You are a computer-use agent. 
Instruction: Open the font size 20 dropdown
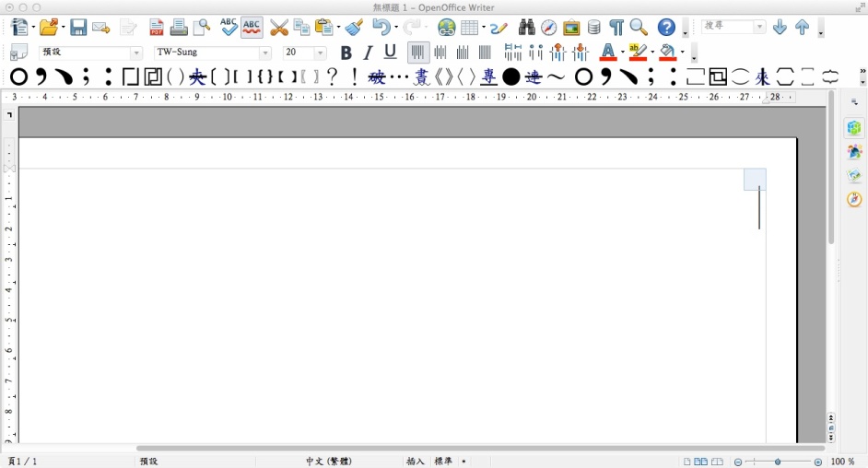click(x=321, y=53)
